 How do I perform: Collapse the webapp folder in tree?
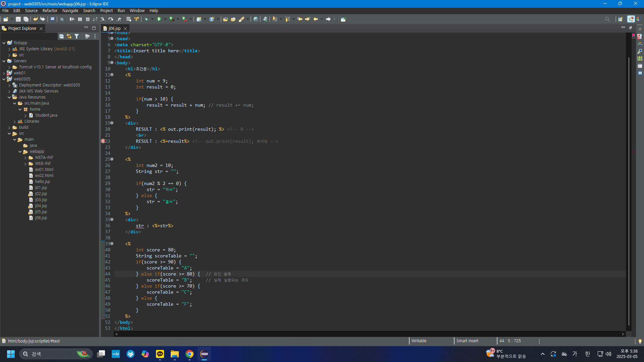click(x=20, y=152)
